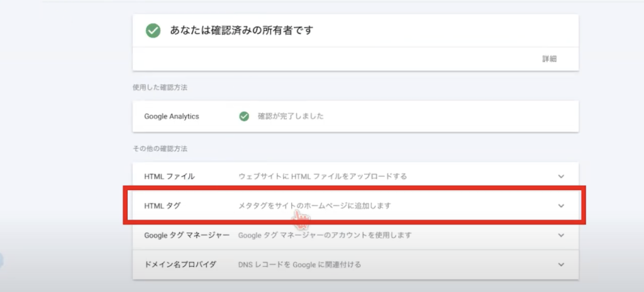
Task: Expand the HTML タグ row chevron
Action: [x=561, y=206]
